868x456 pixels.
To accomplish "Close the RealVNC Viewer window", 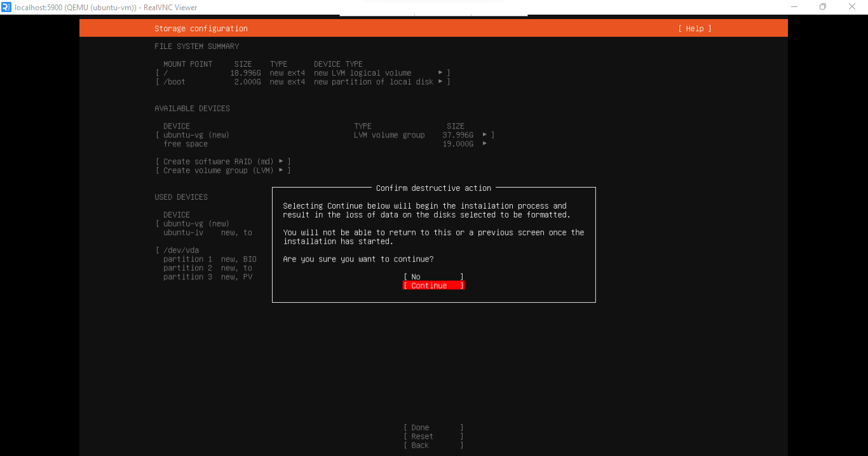I will (x=852, y=7).
